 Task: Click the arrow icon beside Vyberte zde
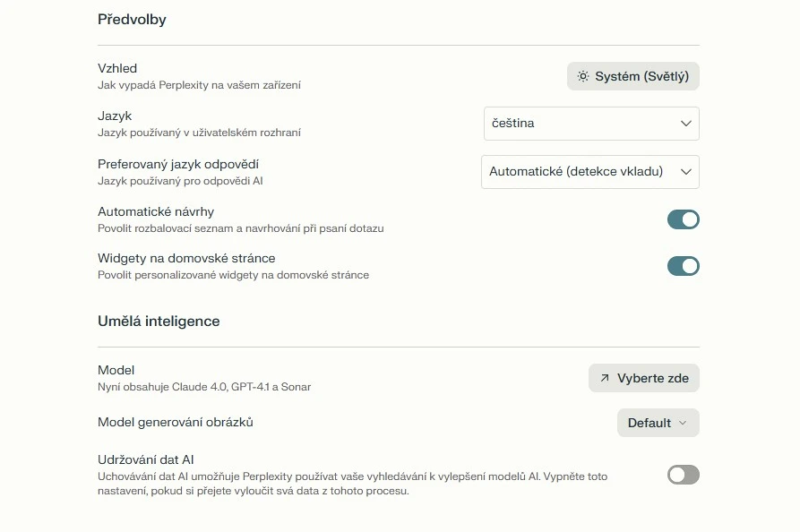pyautogui.click(x=605, y=378)
